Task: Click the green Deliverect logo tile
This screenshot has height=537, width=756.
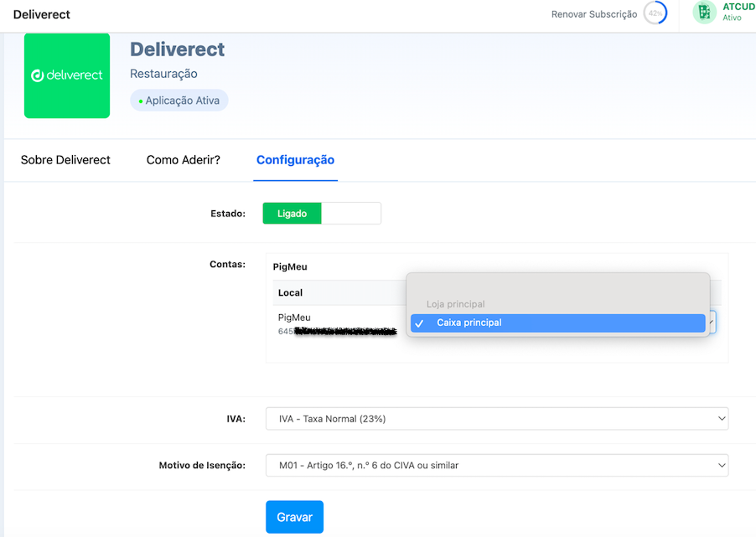Action: (67, 75)
